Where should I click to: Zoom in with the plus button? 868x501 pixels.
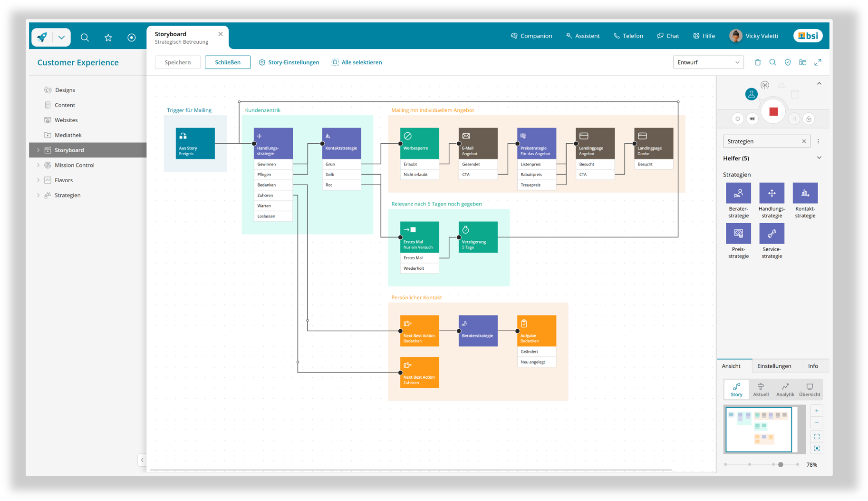pyautogui.click(x=817, y=411)
